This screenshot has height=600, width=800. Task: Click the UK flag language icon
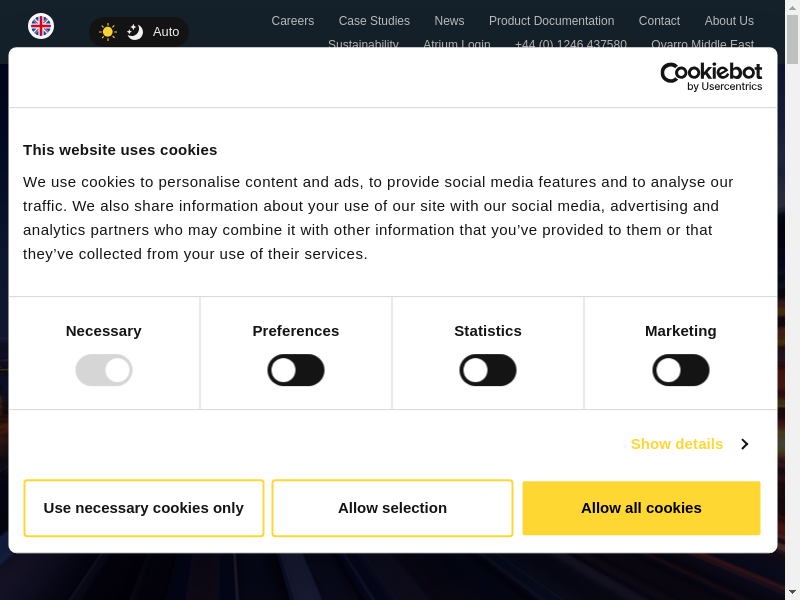pos(41,26)
